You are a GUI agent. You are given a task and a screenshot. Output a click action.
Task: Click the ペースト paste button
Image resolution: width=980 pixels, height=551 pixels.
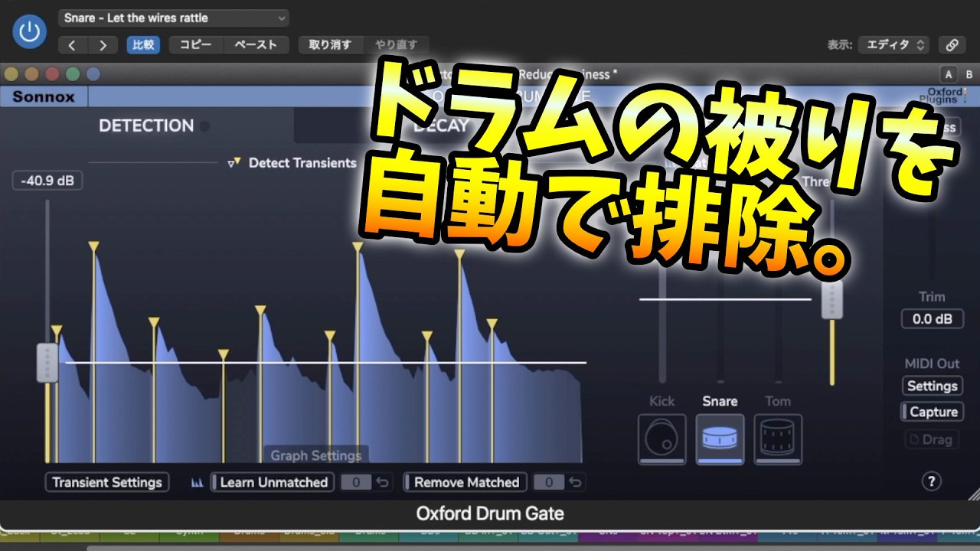coord(256,45)
